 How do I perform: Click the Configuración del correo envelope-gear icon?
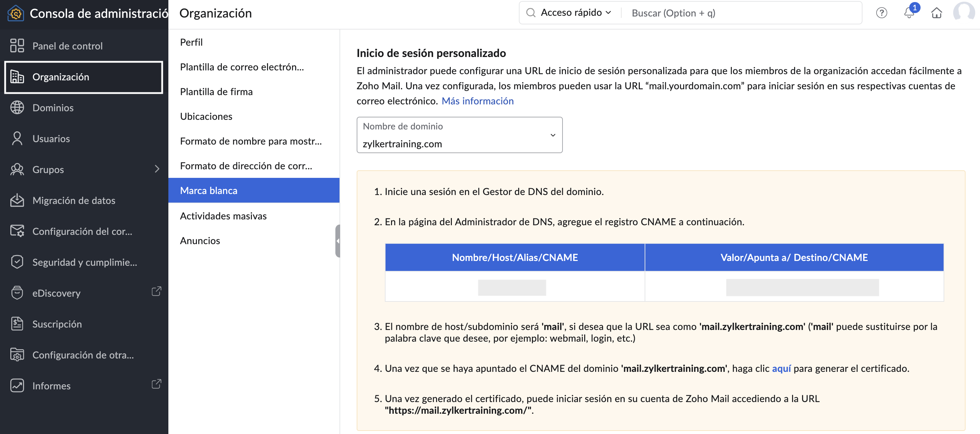click(x=17, y=231)
